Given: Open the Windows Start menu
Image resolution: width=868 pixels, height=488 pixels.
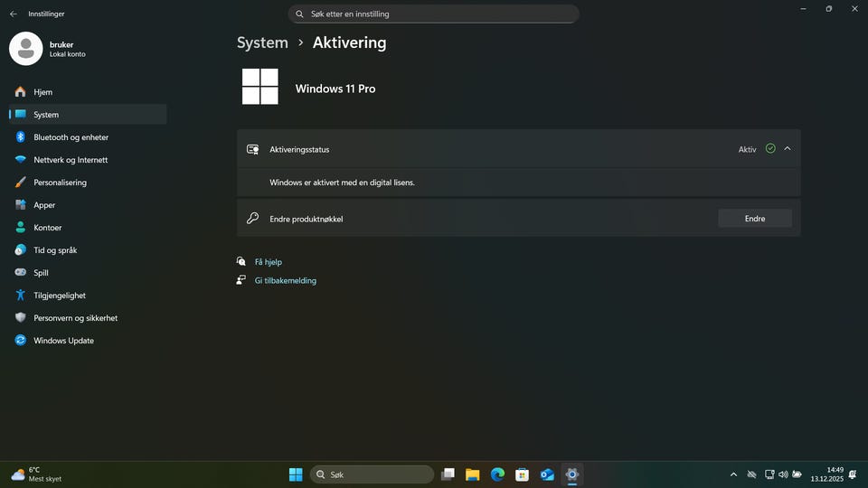Looking at the screenshot, I should pyautogui.click(x=296, y=474).
